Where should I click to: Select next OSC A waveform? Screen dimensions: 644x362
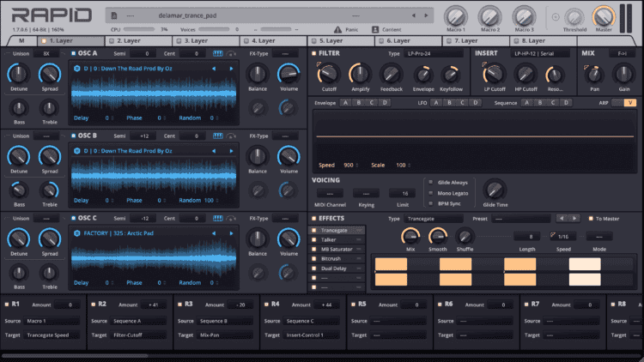231,69
